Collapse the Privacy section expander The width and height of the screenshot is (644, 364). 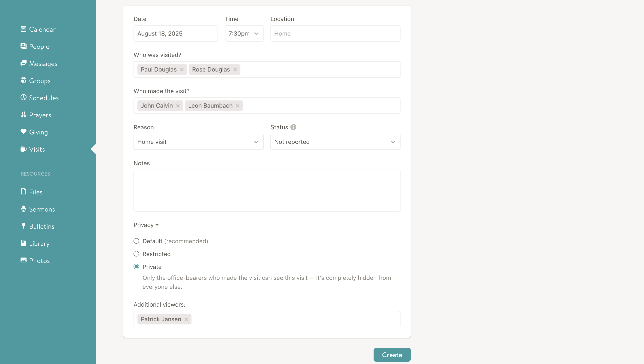pos(146,225)
